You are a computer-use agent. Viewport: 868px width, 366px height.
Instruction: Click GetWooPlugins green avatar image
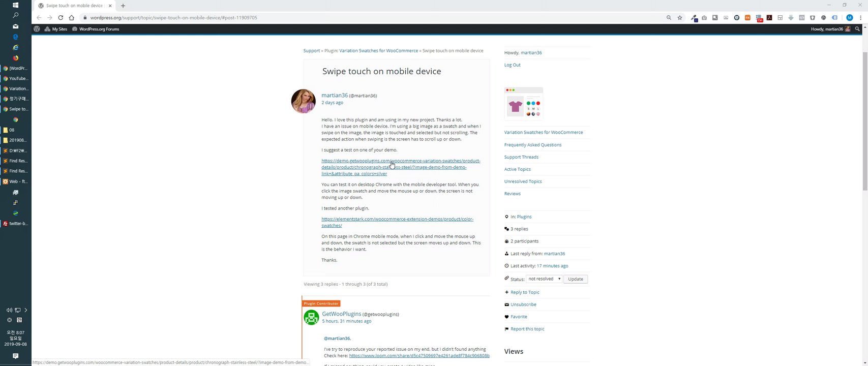tap(311, 317)
